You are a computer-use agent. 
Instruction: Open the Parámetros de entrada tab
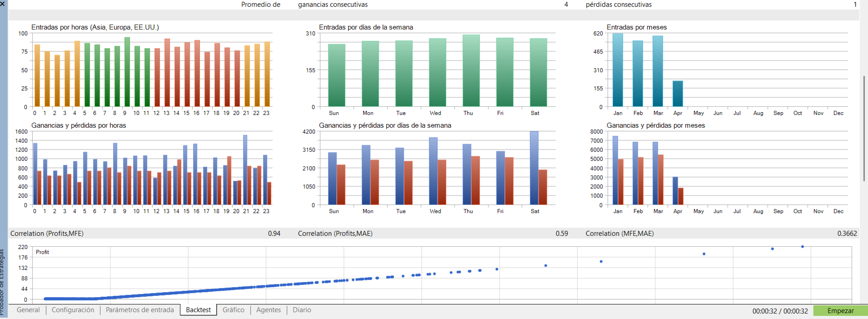point(140,310)
